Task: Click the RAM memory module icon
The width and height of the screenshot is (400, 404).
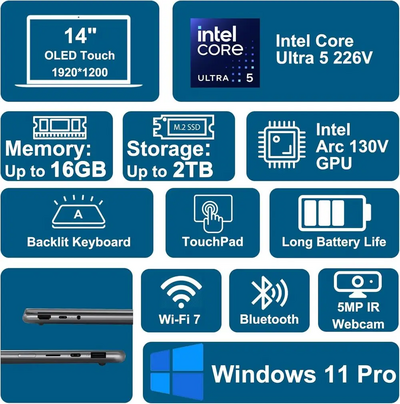Action: click(60, 127)
